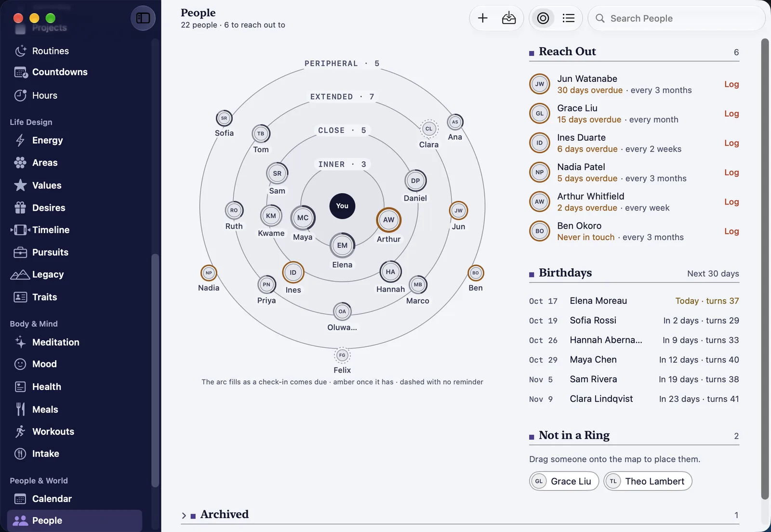Open Desires in the sidebar
The image size is (771, 532).
[76, 208]
